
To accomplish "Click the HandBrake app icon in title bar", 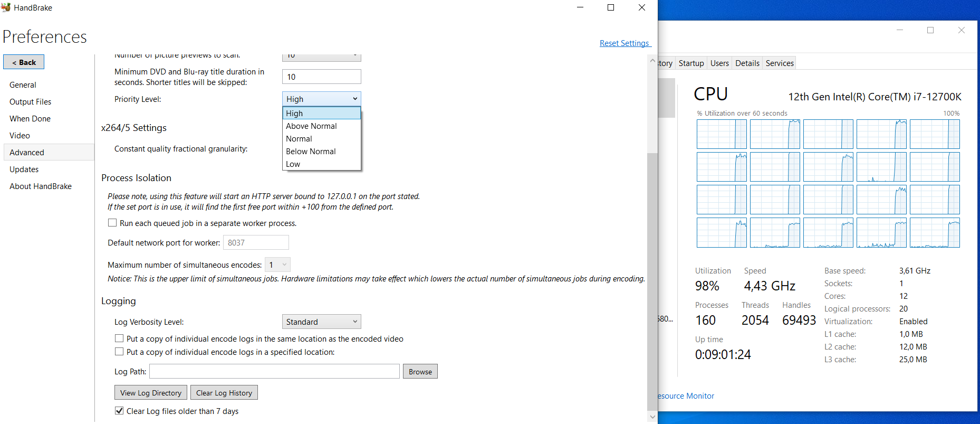I will pos(6,7).
